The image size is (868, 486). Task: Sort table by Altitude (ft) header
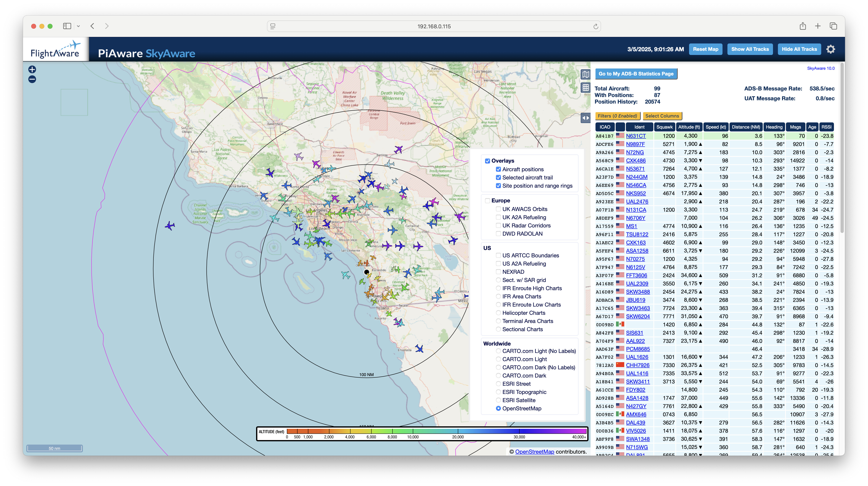689,127
